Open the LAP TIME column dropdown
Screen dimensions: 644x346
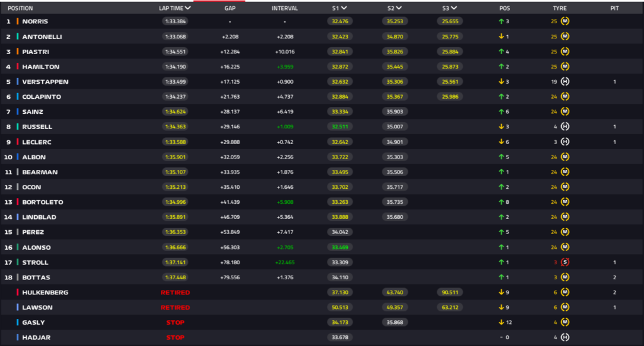point(187,8)
